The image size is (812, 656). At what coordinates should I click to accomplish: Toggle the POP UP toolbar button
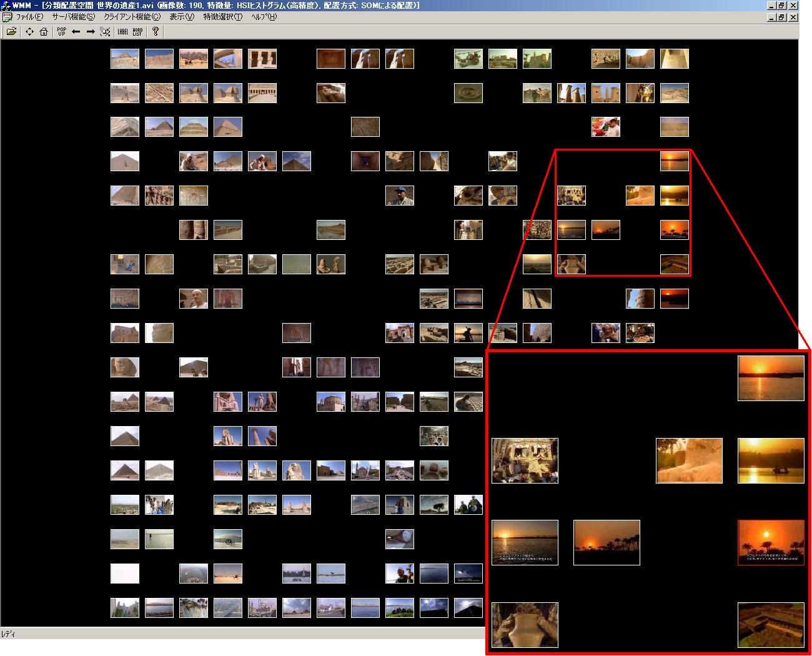[x=61, y=31]
